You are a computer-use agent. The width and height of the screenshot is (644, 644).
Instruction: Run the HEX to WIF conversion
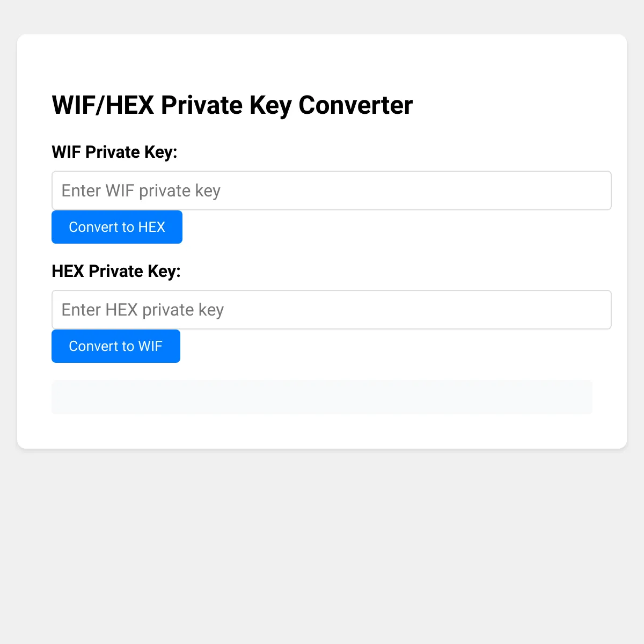click(x=116, y=346)
